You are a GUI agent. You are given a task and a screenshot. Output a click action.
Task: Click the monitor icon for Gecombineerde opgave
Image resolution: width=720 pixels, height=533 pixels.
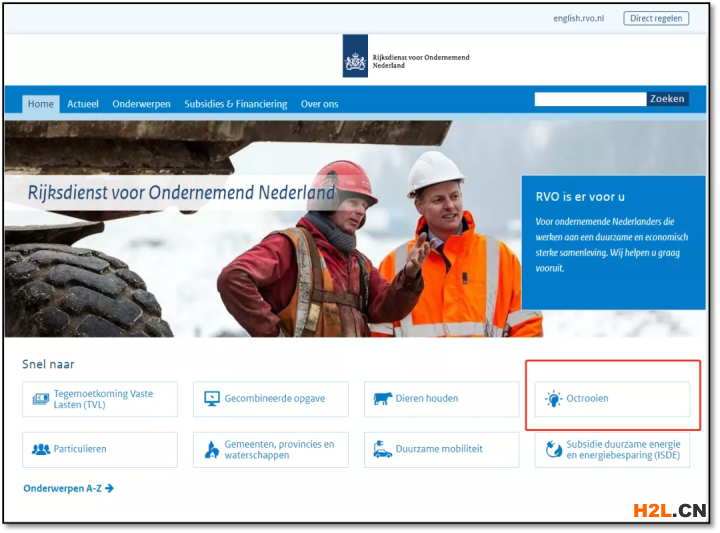point(212,398)
